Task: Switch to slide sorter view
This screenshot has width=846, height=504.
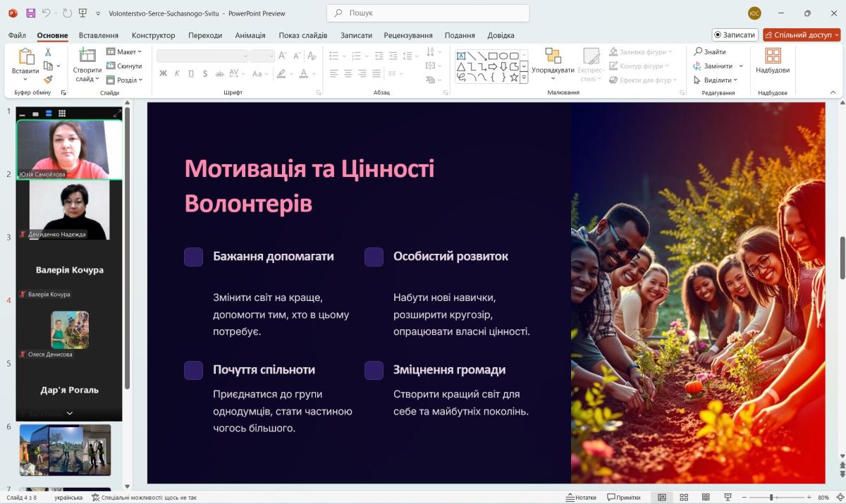Action: point(684,498)
